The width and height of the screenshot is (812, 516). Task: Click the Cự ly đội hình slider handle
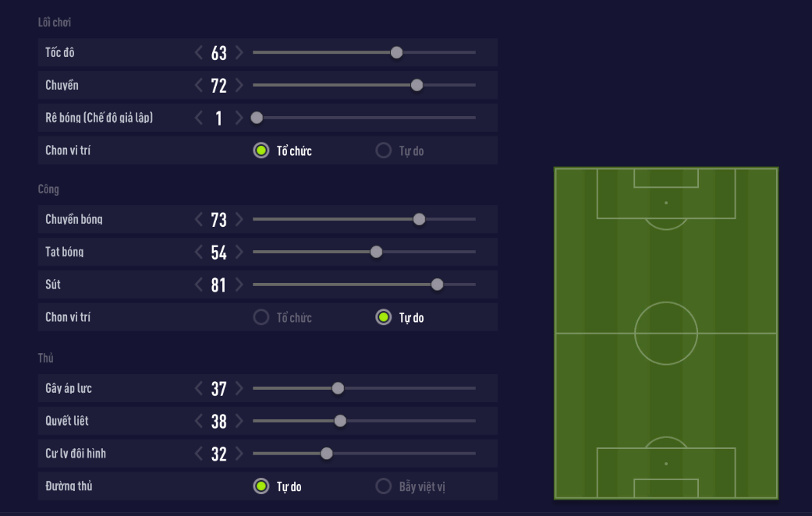327,454
